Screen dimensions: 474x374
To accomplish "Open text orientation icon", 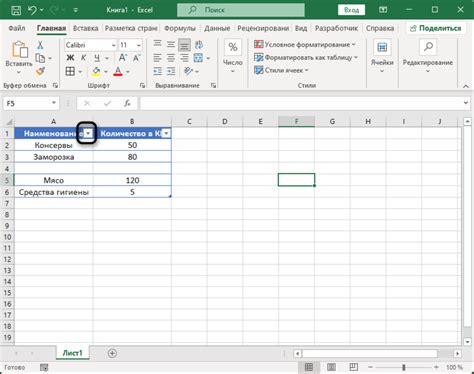I will 189,71.
